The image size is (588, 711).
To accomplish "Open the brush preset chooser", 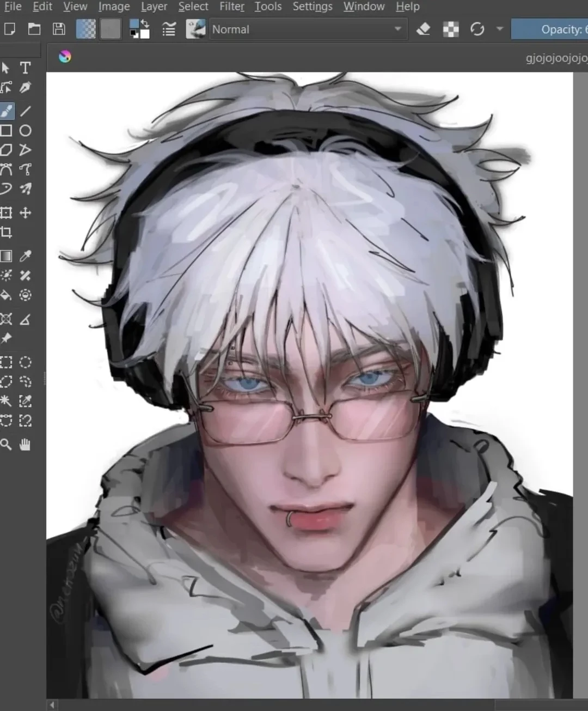I will (x=195, y=29).
